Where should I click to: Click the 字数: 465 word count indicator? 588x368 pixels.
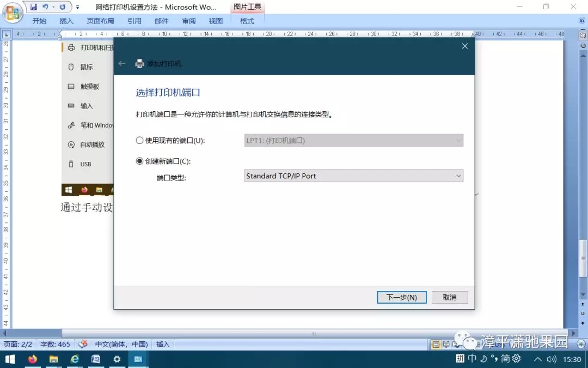(55, 344)
